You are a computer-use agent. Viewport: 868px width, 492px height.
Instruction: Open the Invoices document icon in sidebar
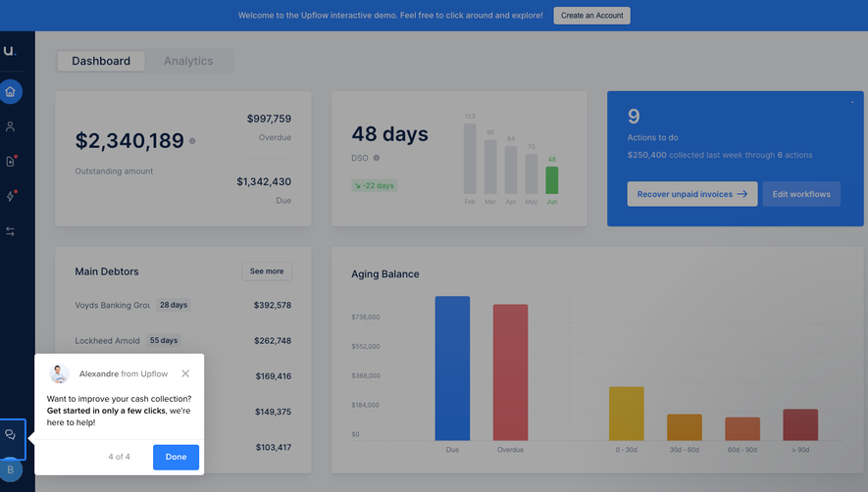pos(11,161)
